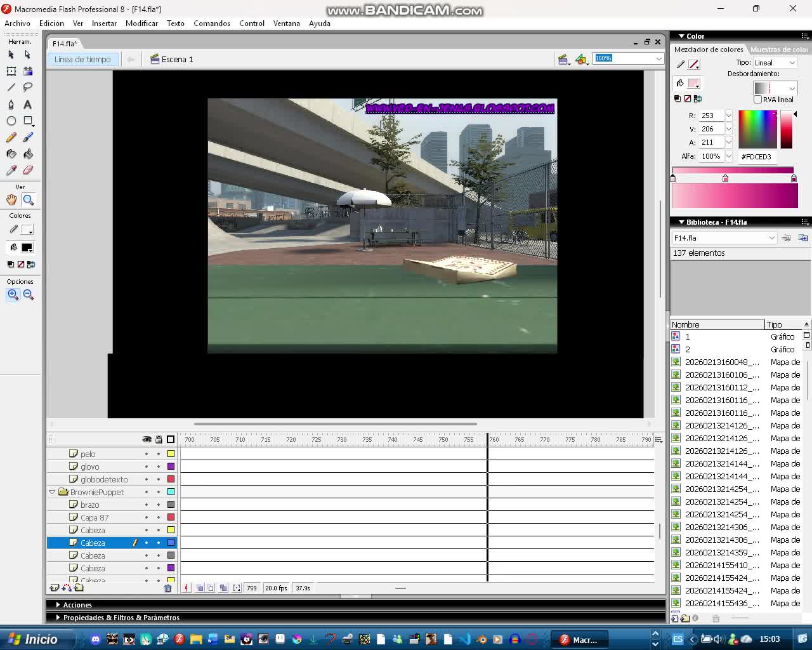Select the Hand tool under Ver
Viewport: 812px width, 650px height.
10,199
